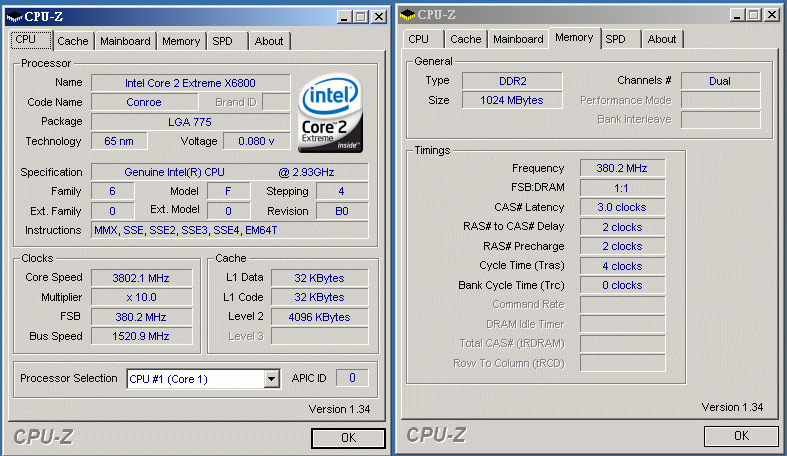The image size is (787, 456).
Task: Click the empty Performance Mode field
Action: tap(720, 100)
